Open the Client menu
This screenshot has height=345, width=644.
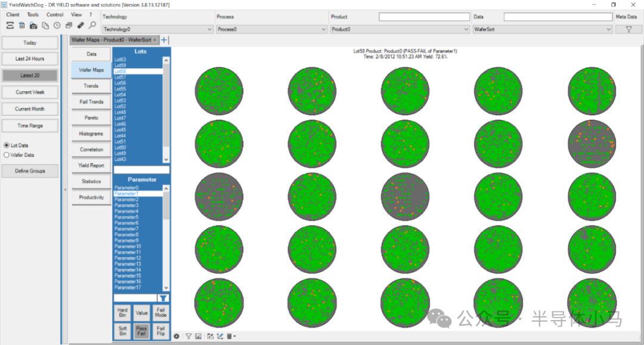13,14
